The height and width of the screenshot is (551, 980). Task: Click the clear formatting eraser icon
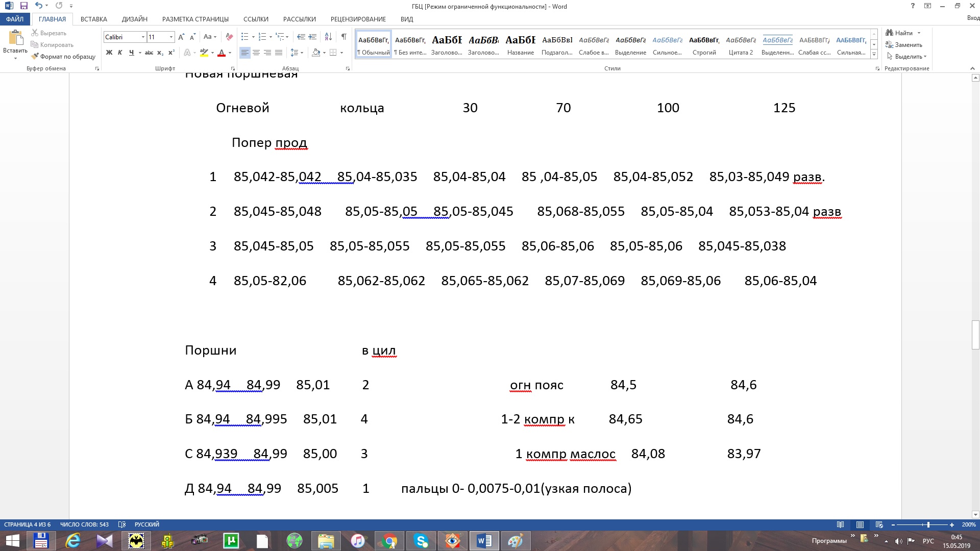(229, 37)
